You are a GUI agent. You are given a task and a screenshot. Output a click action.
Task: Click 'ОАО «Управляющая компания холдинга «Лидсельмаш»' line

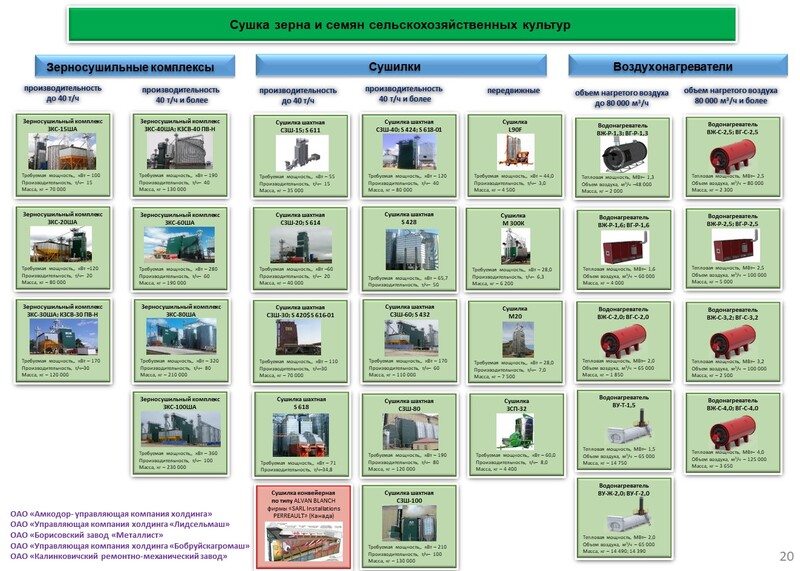(120, 524)
